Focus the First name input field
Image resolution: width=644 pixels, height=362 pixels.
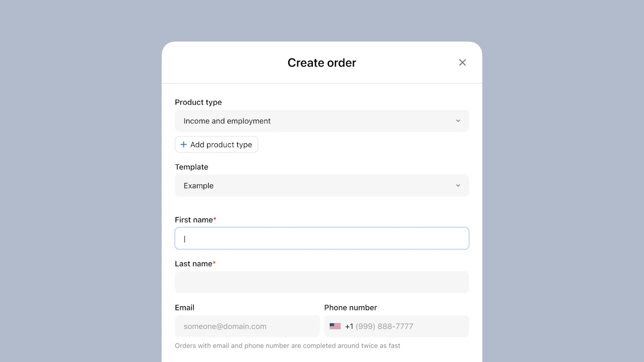pos(322,239)
